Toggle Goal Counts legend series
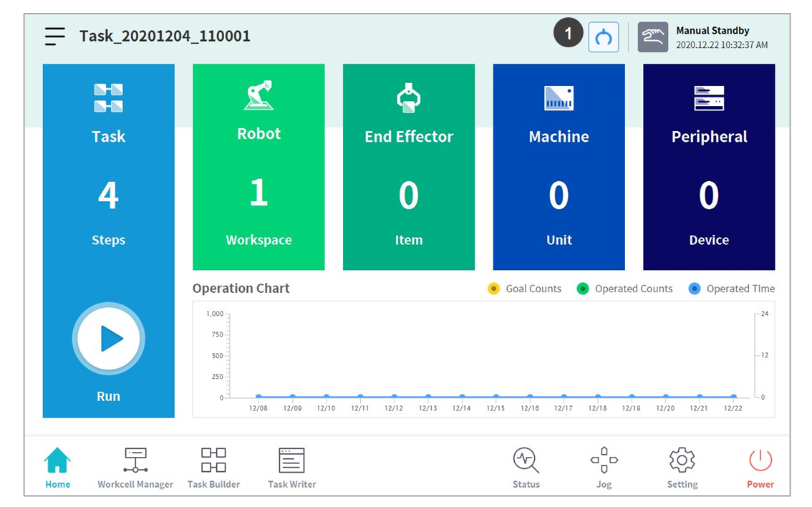This screenshot has width=812, height=507. click(x=525, y=289)
